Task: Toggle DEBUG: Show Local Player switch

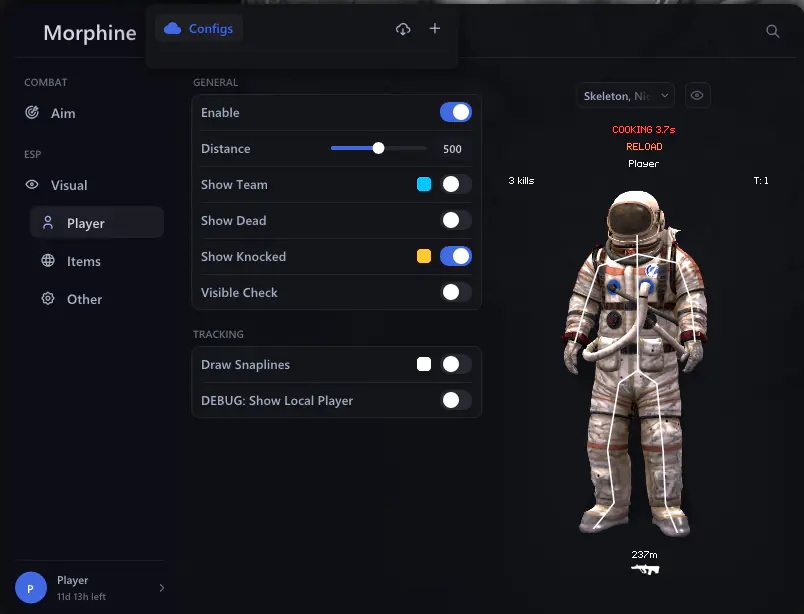Action: click(x=456, y=400)
